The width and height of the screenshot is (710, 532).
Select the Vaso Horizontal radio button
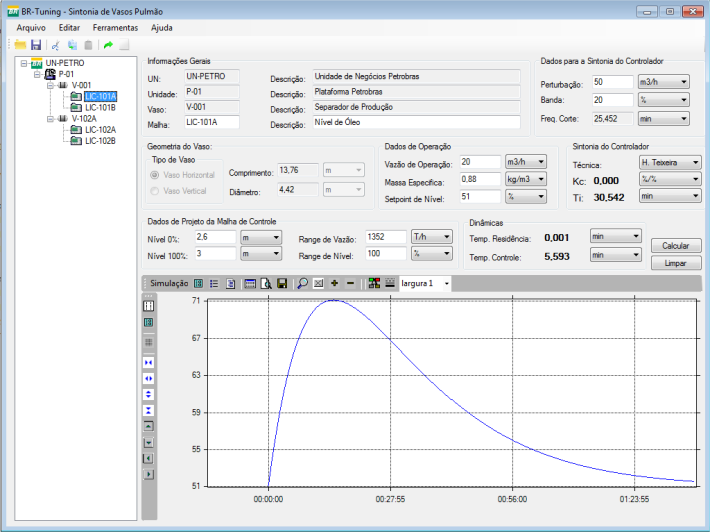coord(155,175)
